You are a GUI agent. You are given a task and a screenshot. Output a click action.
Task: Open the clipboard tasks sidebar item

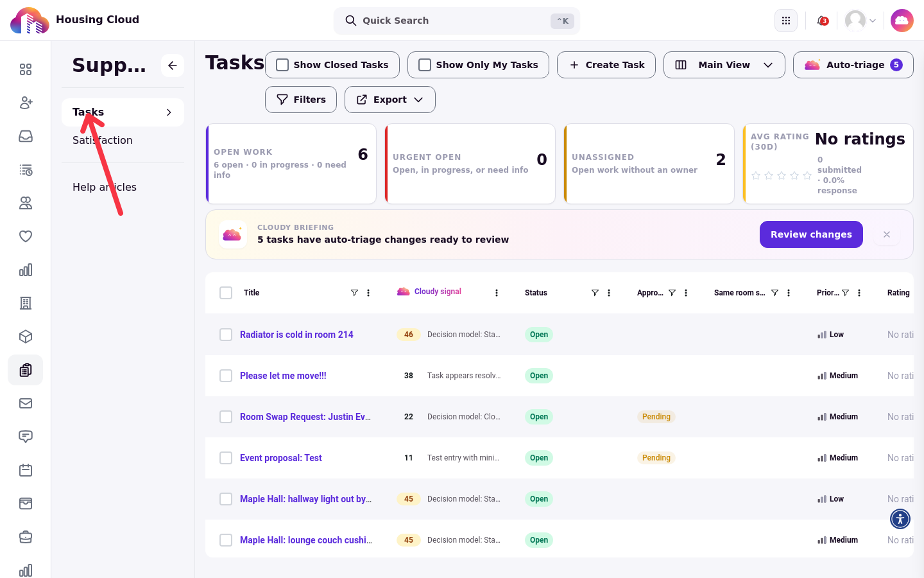click(26, 370)
